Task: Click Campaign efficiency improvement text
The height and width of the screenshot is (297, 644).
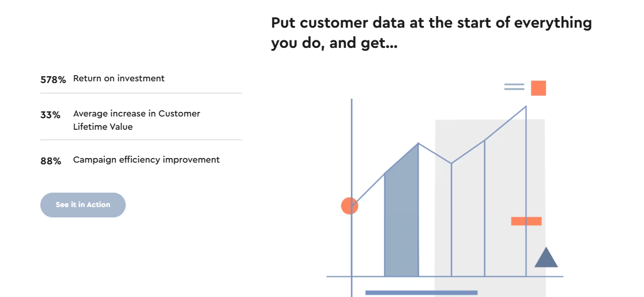Action: (146, 160)
